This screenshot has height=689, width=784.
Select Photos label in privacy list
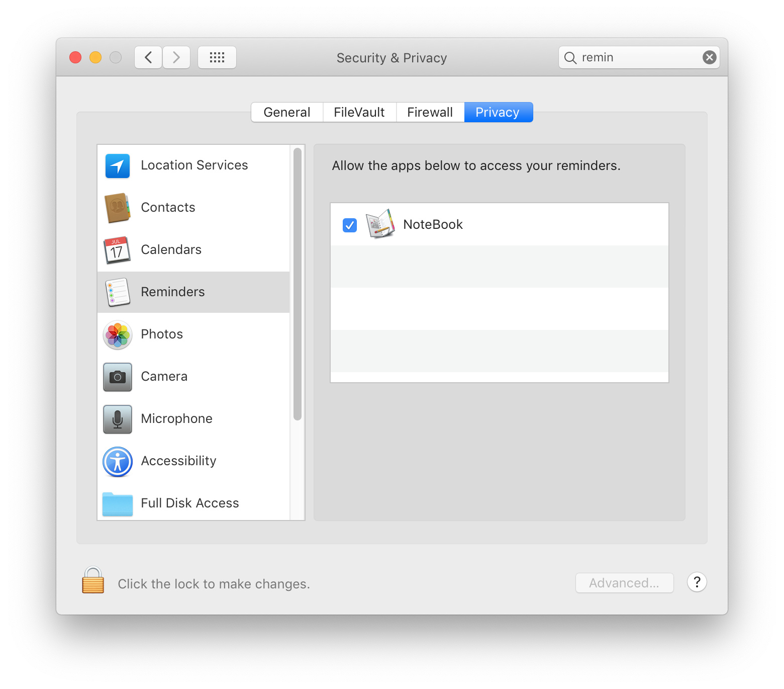pos(162,334)
